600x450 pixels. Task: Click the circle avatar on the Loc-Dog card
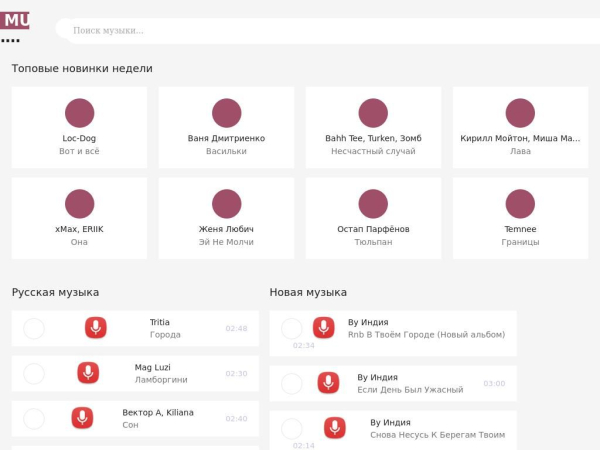(x=80, y=113)
